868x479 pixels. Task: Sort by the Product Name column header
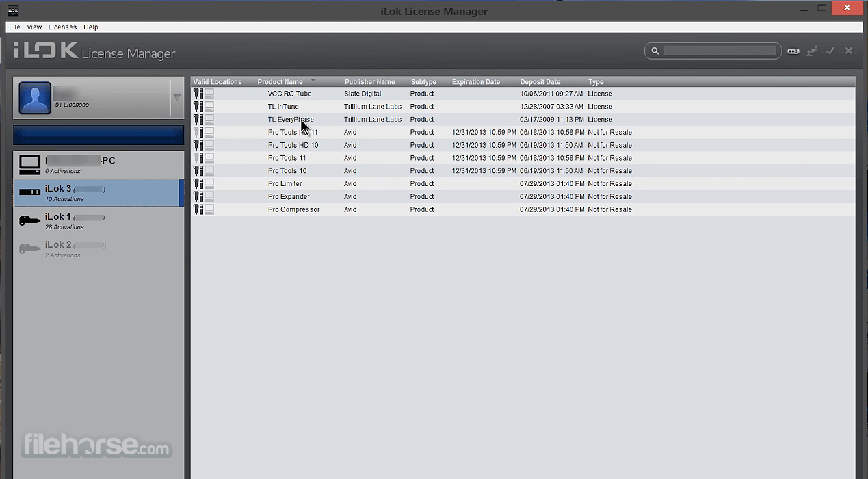(280, 82)
